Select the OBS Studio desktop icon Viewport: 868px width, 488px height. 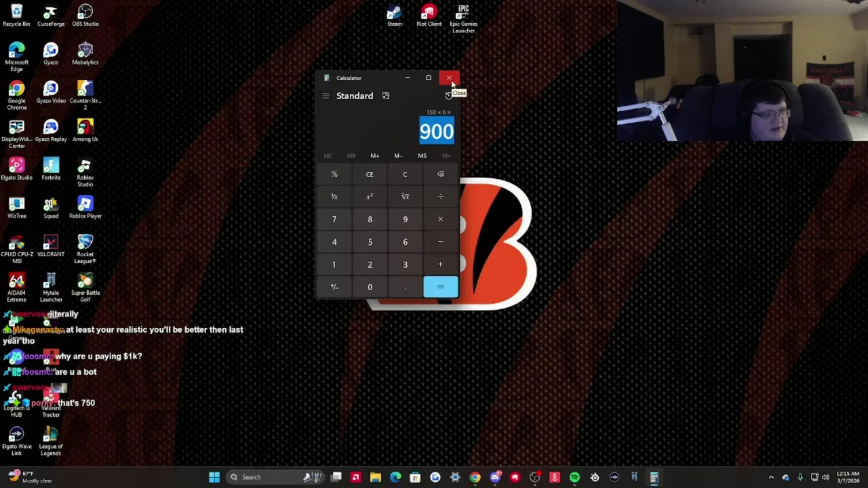(x=85, y=16)
